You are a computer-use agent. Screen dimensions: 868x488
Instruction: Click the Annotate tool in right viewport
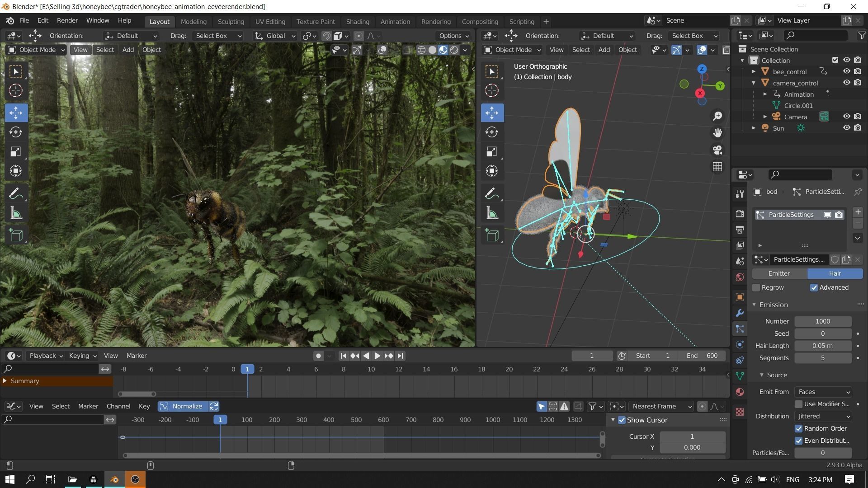coord(492,193)
